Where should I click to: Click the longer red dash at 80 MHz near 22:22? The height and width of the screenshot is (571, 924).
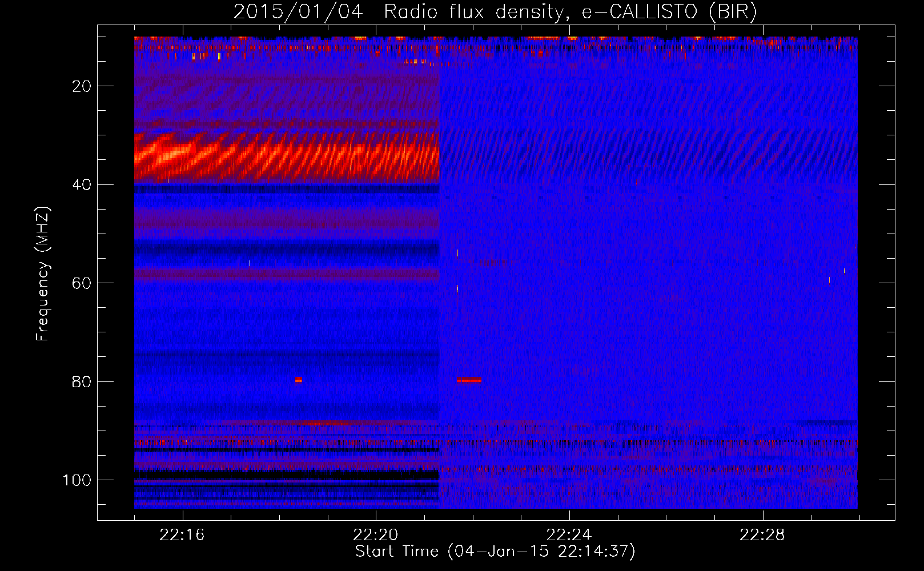pyautogui.click(x=469, y=380)
